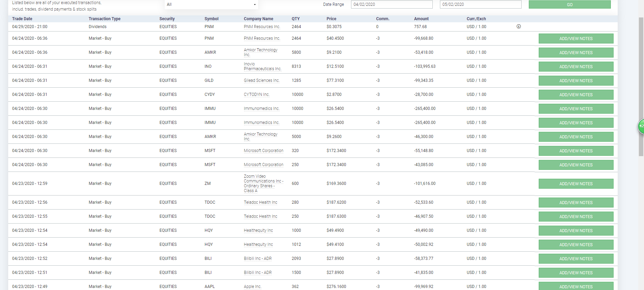
Task: Click the Trade Date column header
Action: [x=22, y=19]
